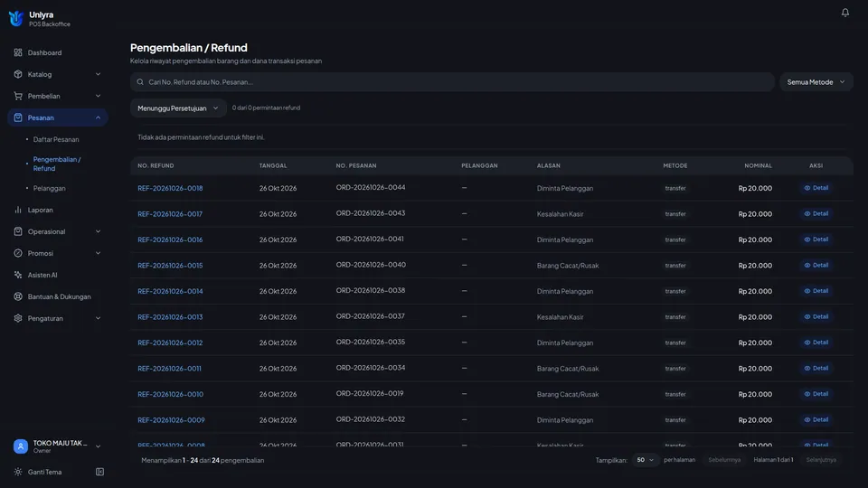
Task: Expand the Pengaturan menu chevron
Action: pyautogui.click(x=98, y=318)
